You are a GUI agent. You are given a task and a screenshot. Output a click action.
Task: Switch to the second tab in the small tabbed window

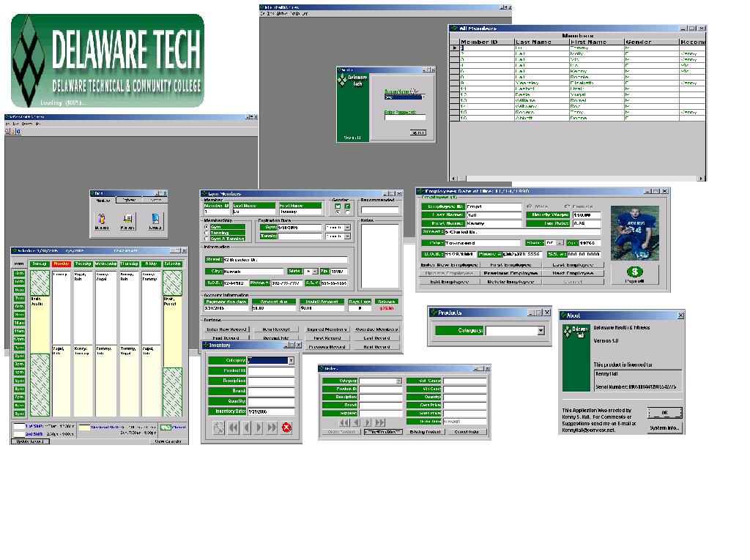(x=129, y=200)
